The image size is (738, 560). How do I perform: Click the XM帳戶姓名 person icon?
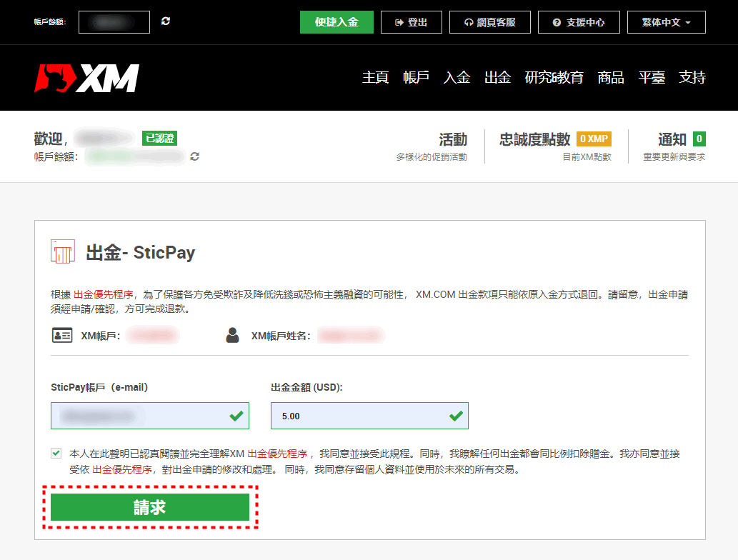coord(232,335)
